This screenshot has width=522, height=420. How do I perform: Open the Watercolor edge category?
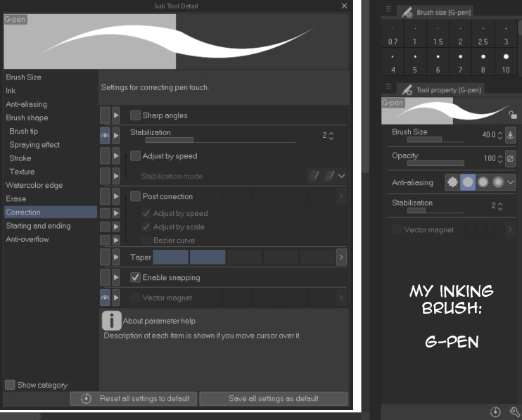pos(34,186)
